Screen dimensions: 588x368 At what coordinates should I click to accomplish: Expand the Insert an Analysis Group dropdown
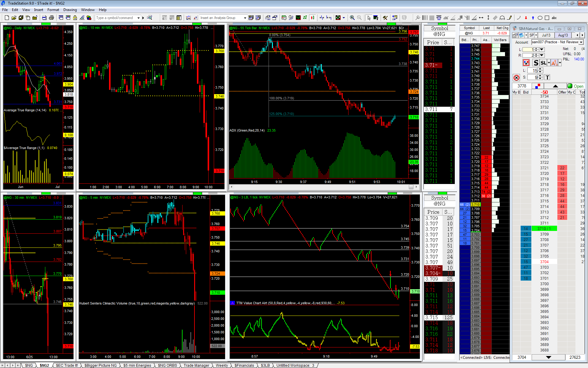245,18
